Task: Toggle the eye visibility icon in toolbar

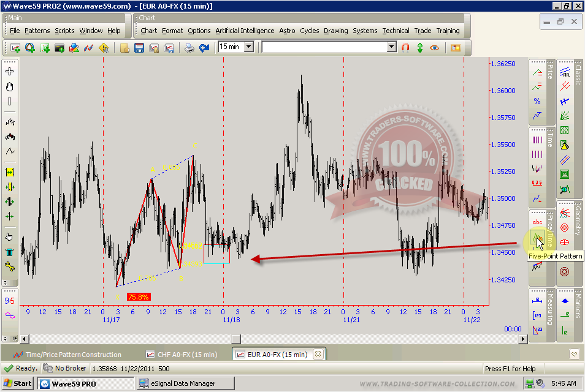Action: pyautogui.click(x=435, y=47)
